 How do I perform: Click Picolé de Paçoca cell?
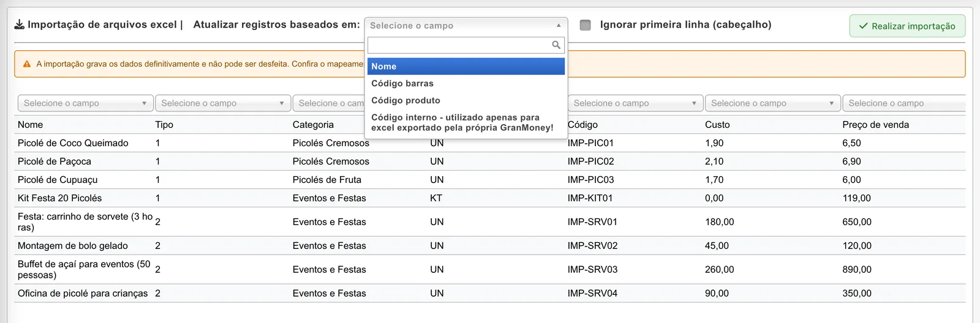pyautogui.click(x=55, y=161)
